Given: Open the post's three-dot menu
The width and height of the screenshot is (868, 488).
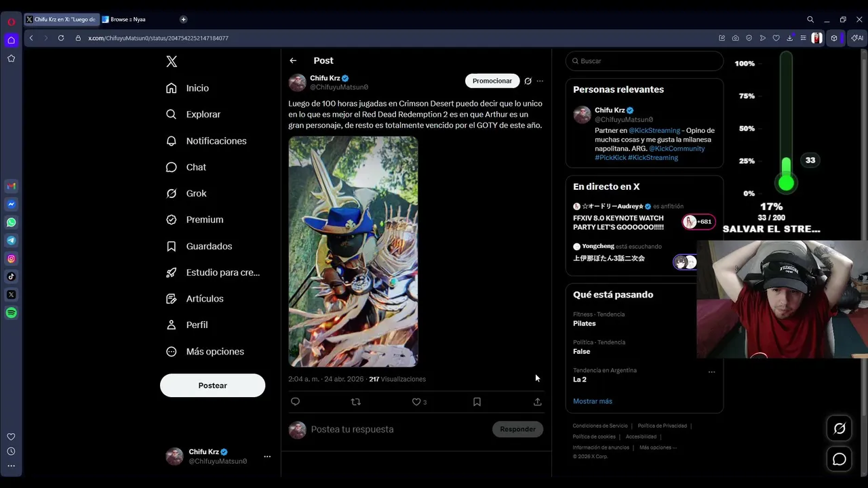Looking at the screenshot, I should click(x=540, y=81).
